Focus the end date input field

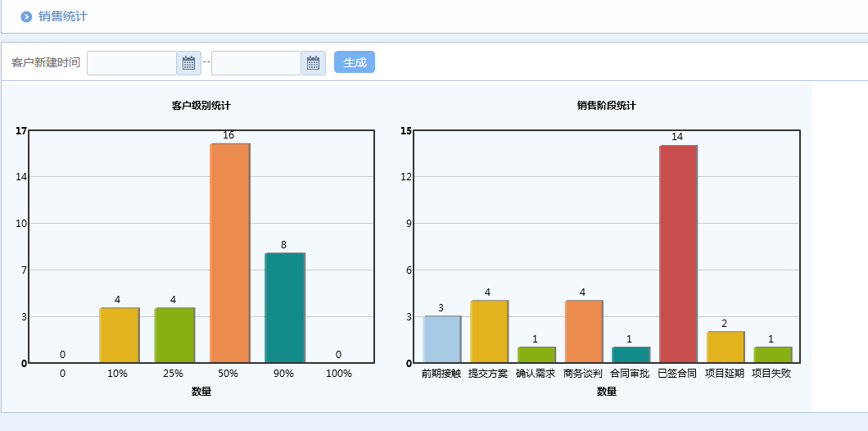[x=256, y=63]
